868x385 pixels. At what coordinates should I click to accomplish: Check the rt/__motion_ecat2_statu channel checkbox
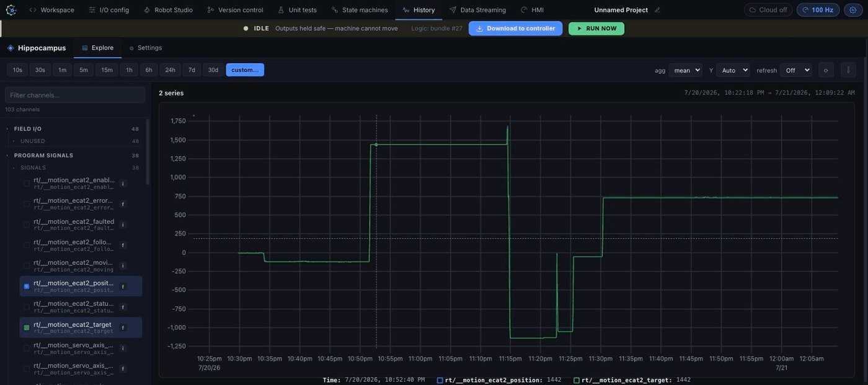pyautogui.click(x=26, y=307)
